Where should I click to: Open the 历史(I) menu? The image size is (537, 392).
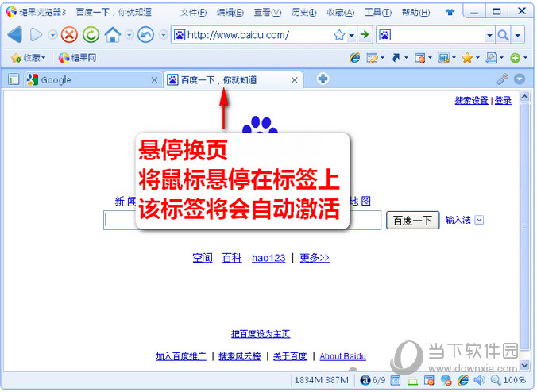303,13
